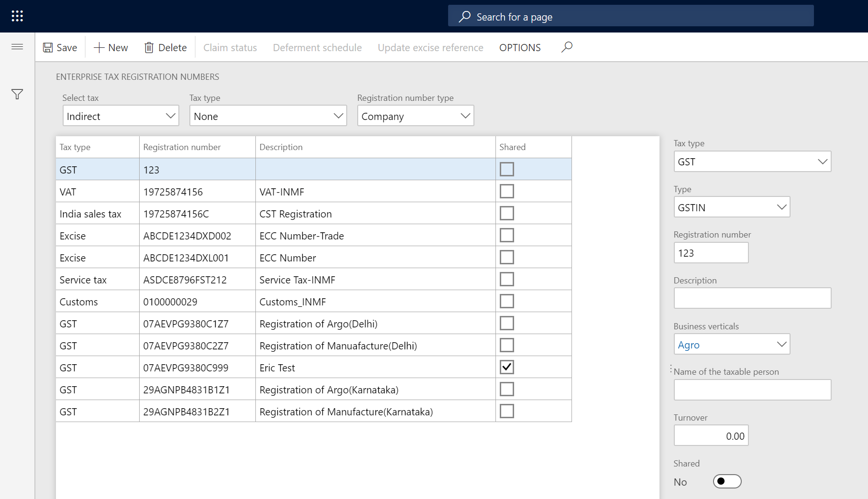Image resolution: width=868 pixels, height=499 pixels.
Task: Click Claim status in the action bar
Action: [230, 47]
